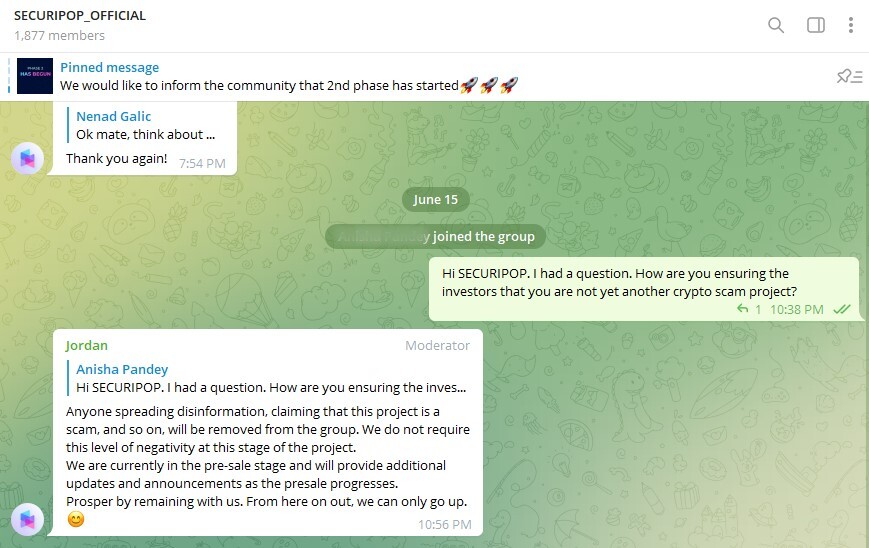Open the reply count on the outgoing message
This screenshot has width=869, height=548.
point(749,309)
